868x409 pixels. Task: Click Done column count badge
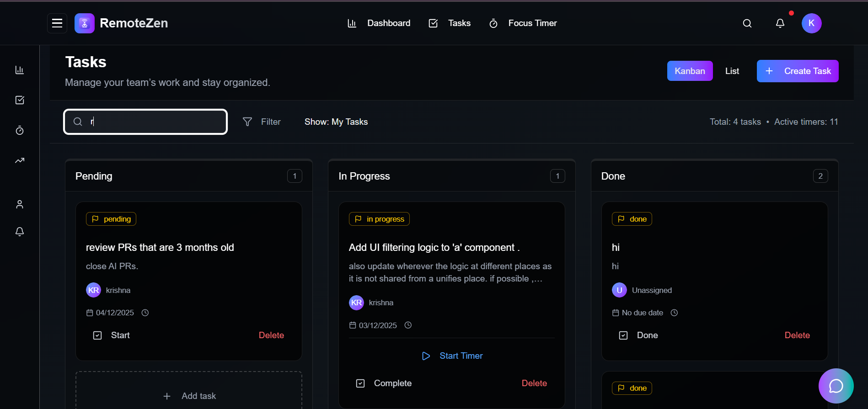point(820,176)
